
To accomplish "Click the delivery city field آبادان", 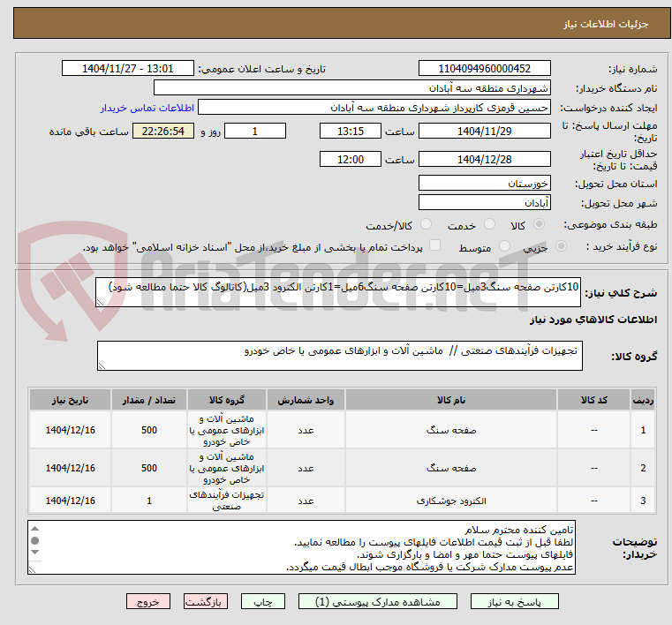I will 484,203.
